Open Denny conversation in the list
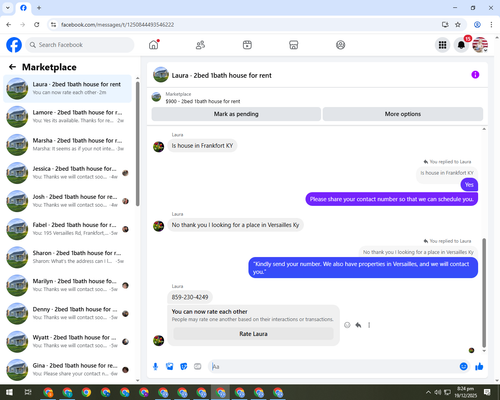Image resolution: width=500 pixels, height=400 pixels. 67,313
